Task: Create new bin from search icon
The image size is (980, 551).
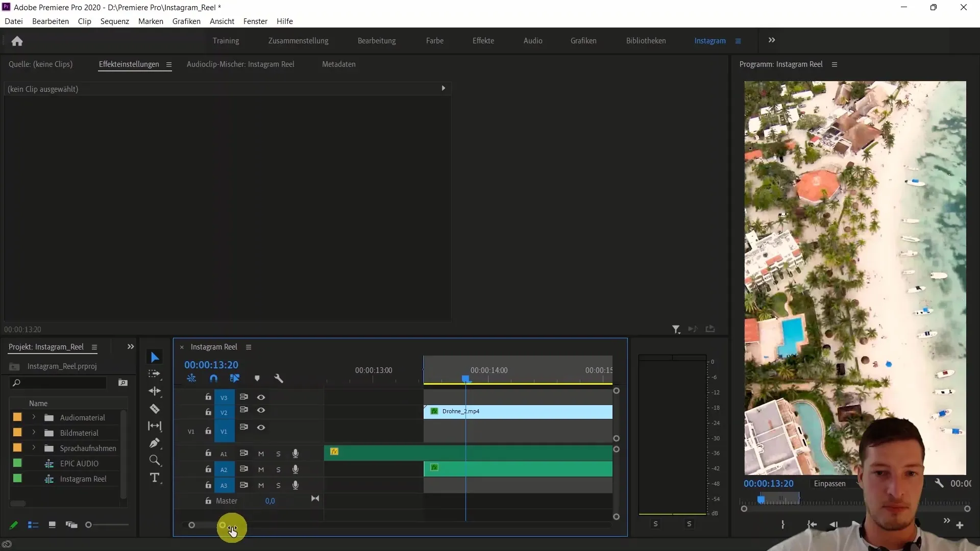Action: pos(122,383)
